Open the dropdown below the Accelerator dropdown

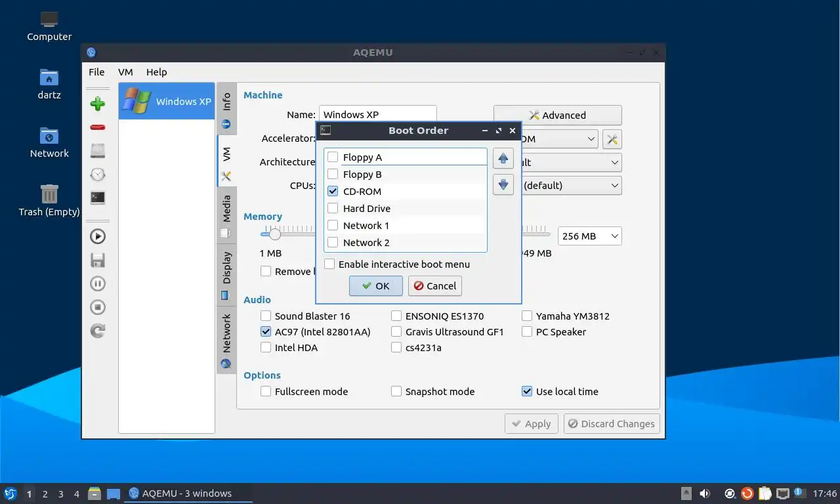tap(572, 162)
